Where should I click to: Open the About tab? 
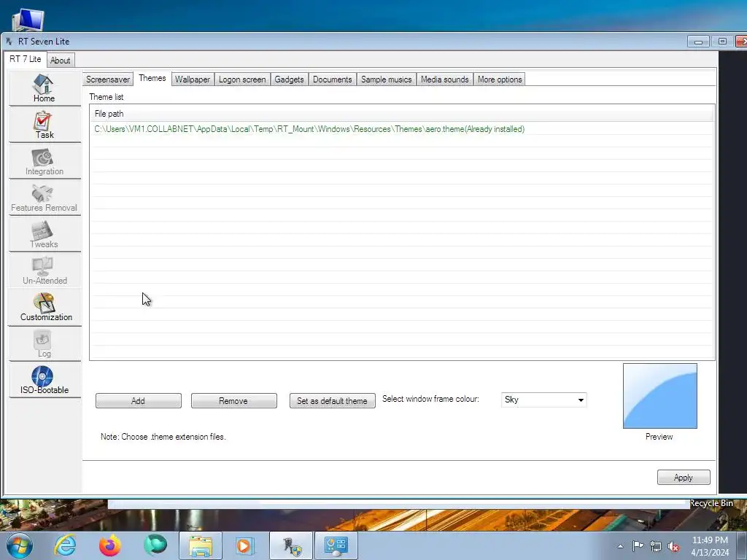60,61
